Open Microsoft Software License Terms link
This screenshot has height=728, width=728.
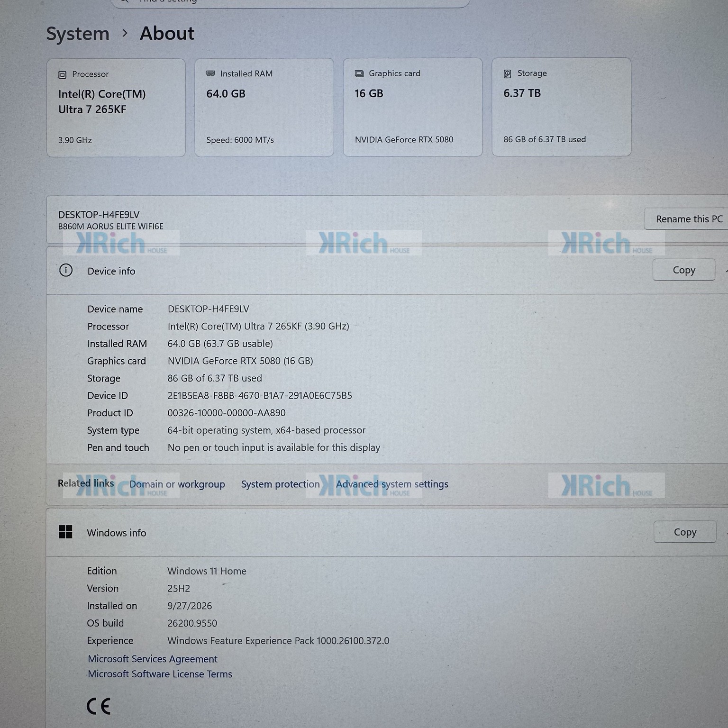coord(160,674)
